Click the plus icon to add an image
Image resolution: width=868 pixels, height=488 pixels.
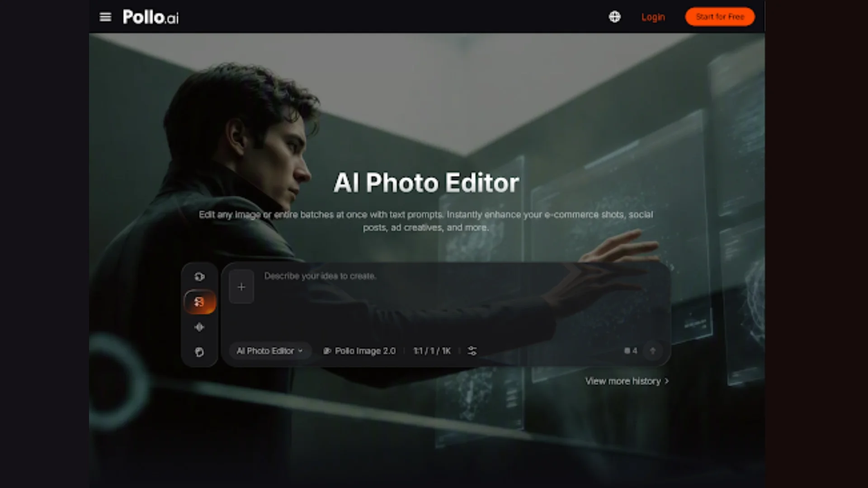tap(241, 287)
